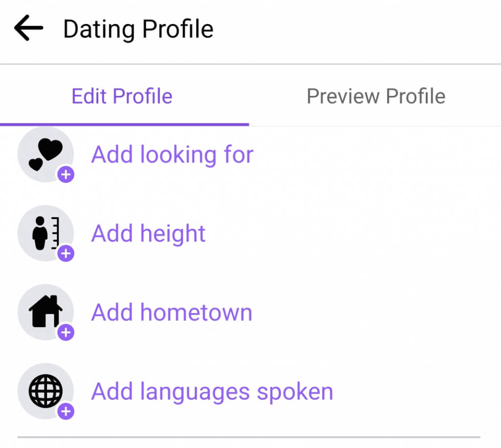This screenshot has width=501, height=448.
Task: Choose the Add hometown link
Action: point(172,313)
